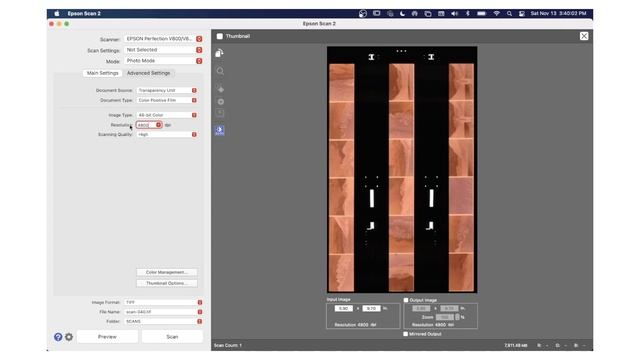Image resolution: width=640 pixels, height=360 pixels.
Task: Click the output Zoom percent field
Action: 444,317
